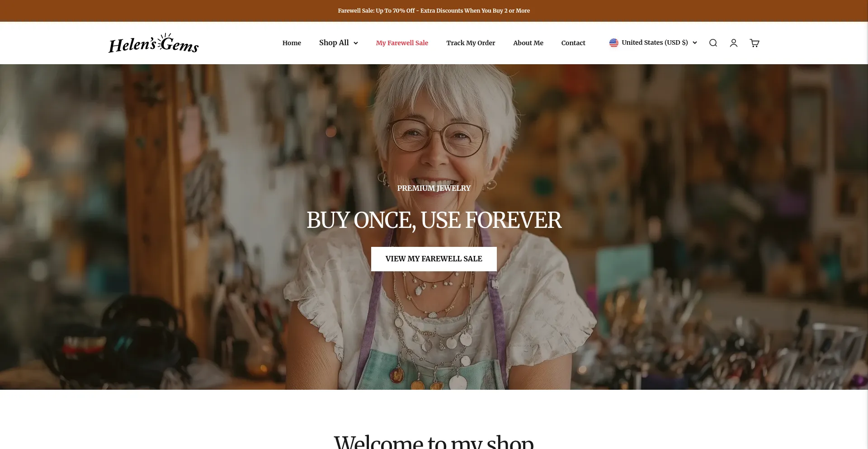
Task: Click the Helen's Gems logo
Action: point(154,43)
